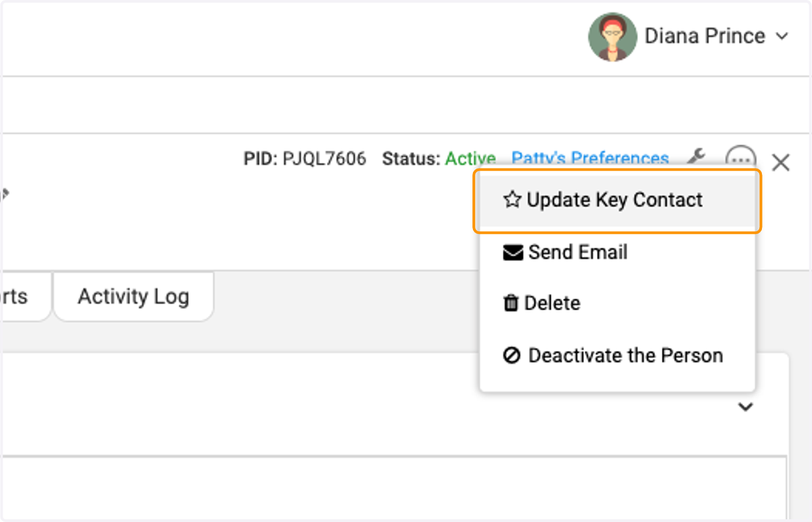
Task: Click Diana Prince's avatar picture
Action: (612, 37)
